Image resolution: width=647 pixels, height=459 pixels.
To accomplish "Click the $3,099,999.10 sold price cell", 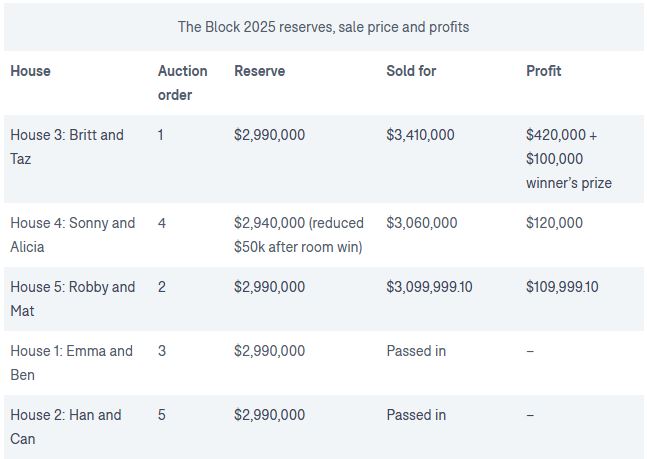I will click(x=429, y=287).
